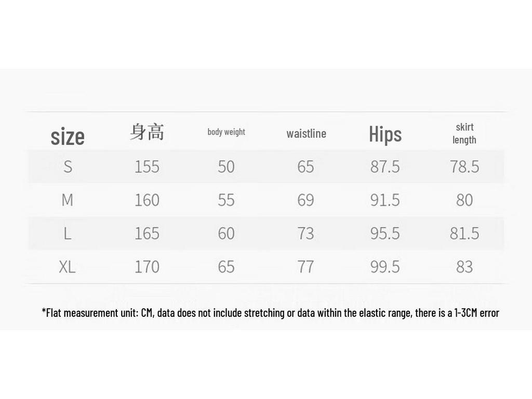The image size is (532, 399).
Task: Click the hips value 95.5
Action: pyautogui.click(x=385, y=233)
